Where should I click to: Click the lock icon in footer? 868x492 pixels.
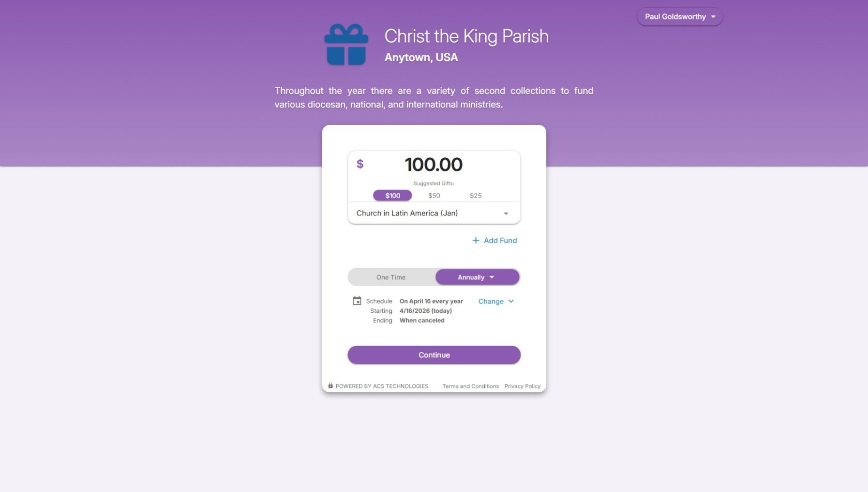tap(330, 385)
